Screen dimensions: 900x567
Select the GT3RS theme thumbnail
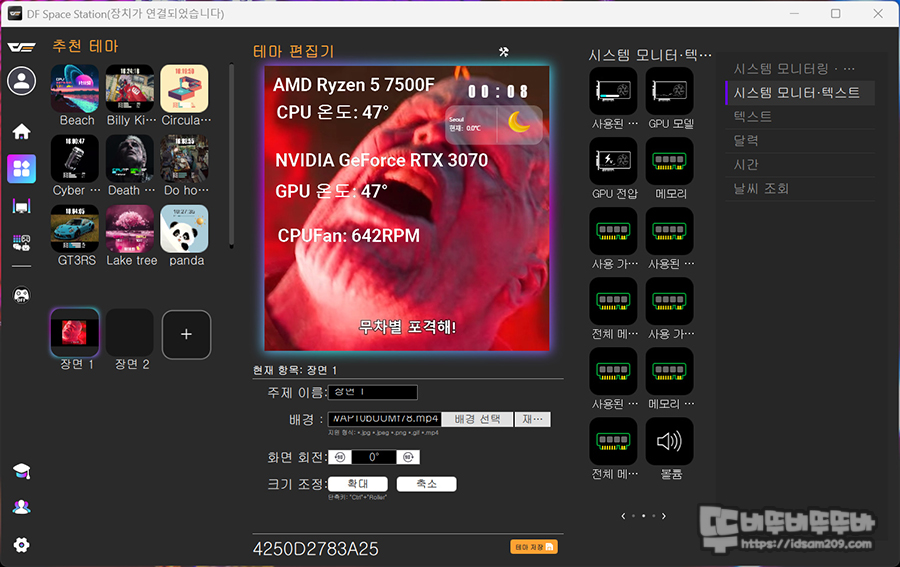75,228
